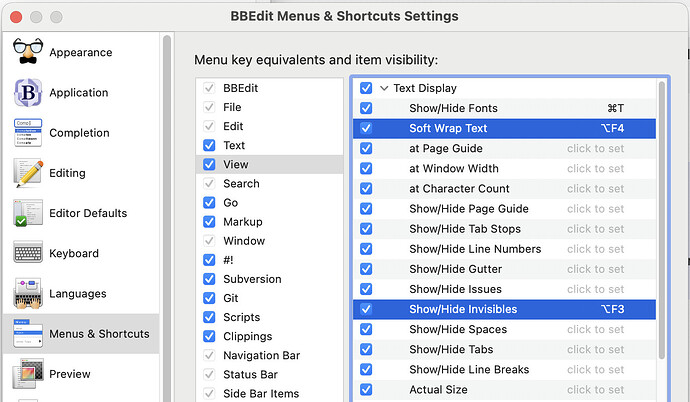This screenshot has height=402, width=690.
Task: Select Menus & Shortcuts icon
Action: 28,333
